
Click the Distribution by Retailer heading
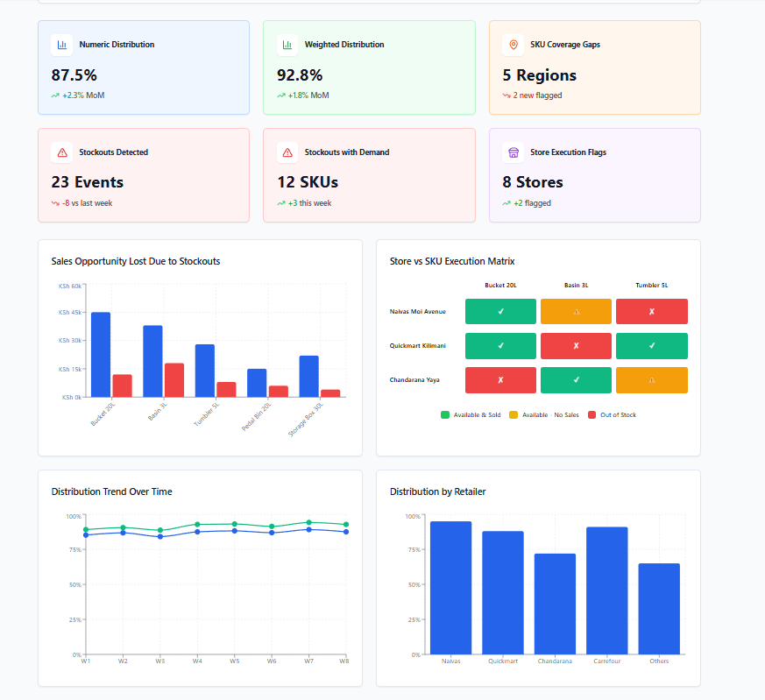click(x=437, y=491)
